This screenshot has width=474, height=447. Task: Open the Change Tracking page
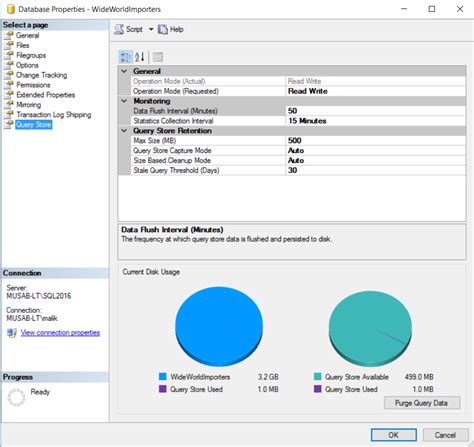tap(42, 75)
